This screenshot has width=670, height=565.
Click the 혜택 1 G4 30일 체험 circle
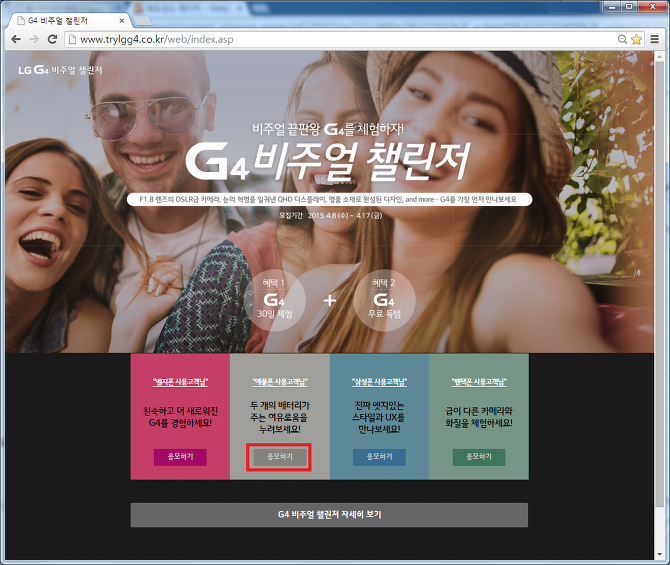(x=275, y=300)
